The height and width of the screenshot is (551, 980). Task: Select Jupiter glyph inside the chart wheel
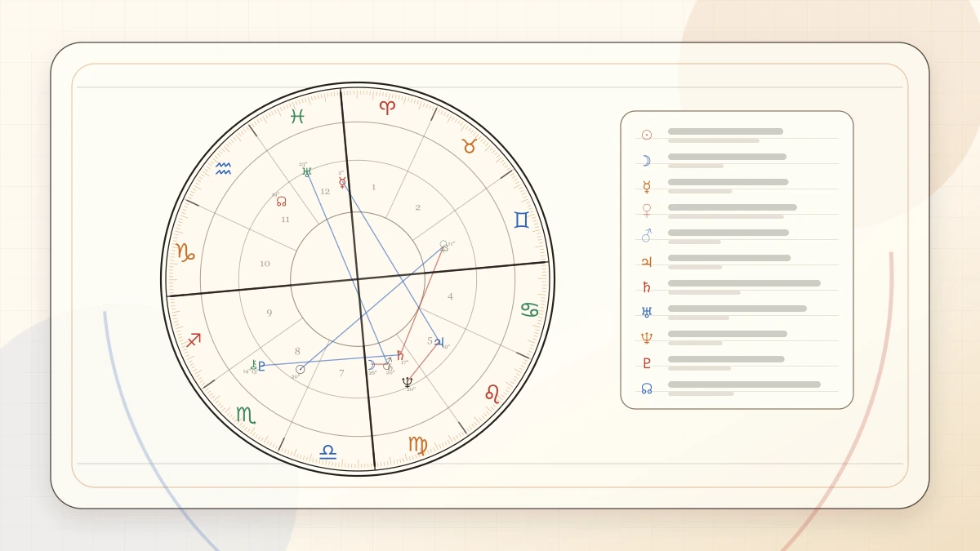[439, 342]
